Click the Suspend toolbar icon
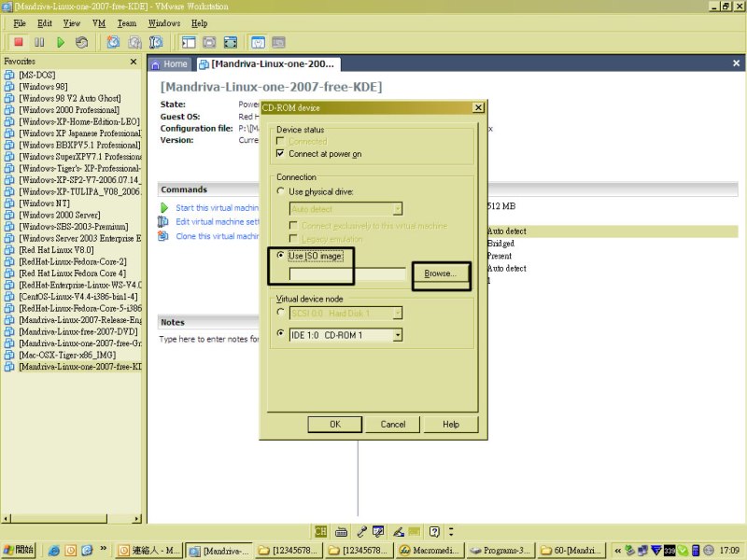This screenshot has width=747, height=560. tap(39, 42)
